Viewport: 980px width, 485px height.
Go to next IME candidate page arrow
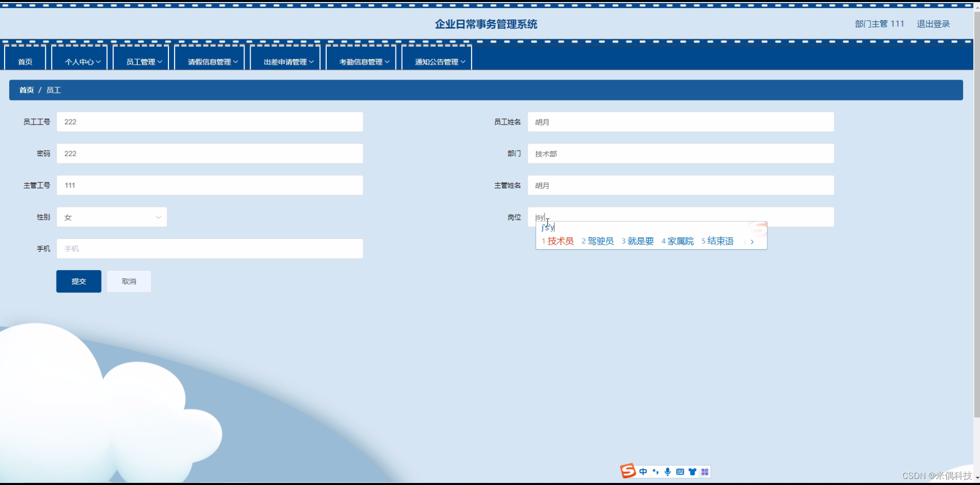click(752, 241)
